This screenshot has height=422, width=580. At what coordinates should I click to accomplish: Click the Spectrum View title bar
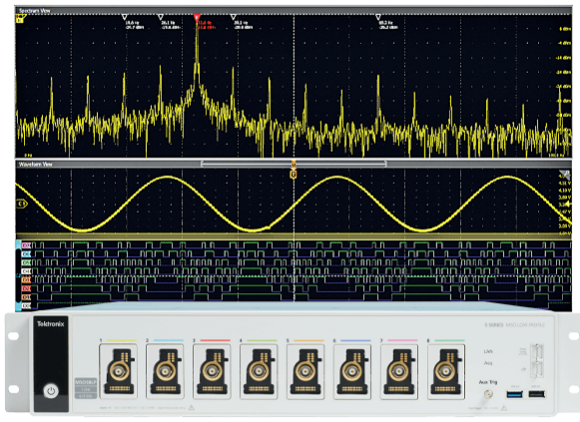[x=293, y=11]
